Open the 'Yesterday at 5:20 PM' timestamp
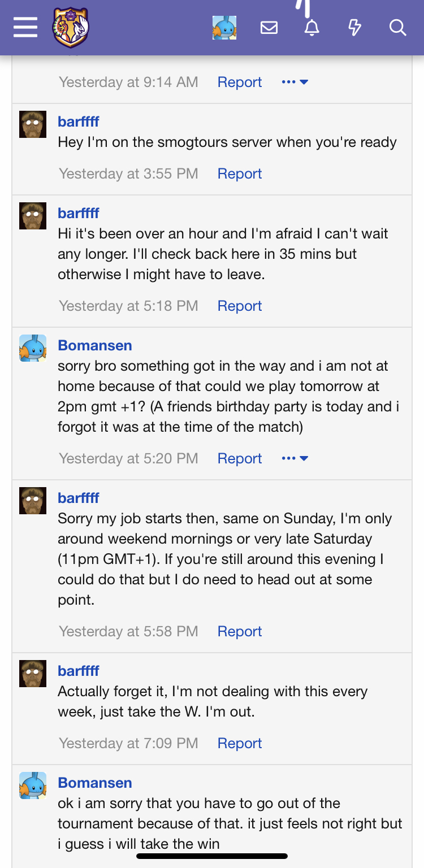 128,458
